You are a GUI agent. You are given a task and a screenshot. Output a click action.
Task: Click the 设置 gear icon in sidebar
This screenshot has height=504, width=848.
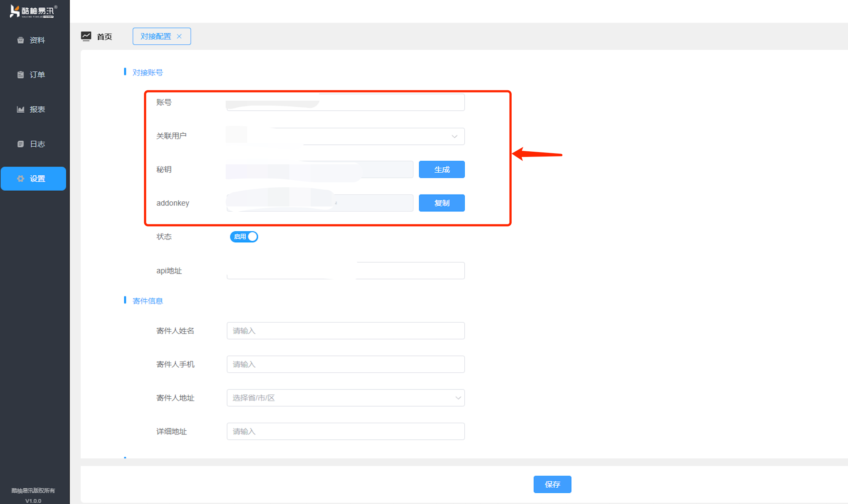coord(21,179)
